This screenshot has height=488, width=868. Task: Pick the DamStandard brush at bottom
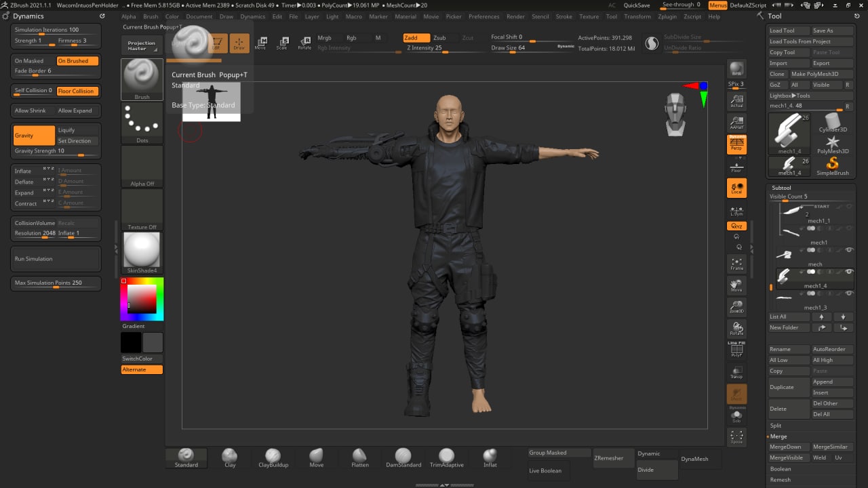click(x=403, y=457)
